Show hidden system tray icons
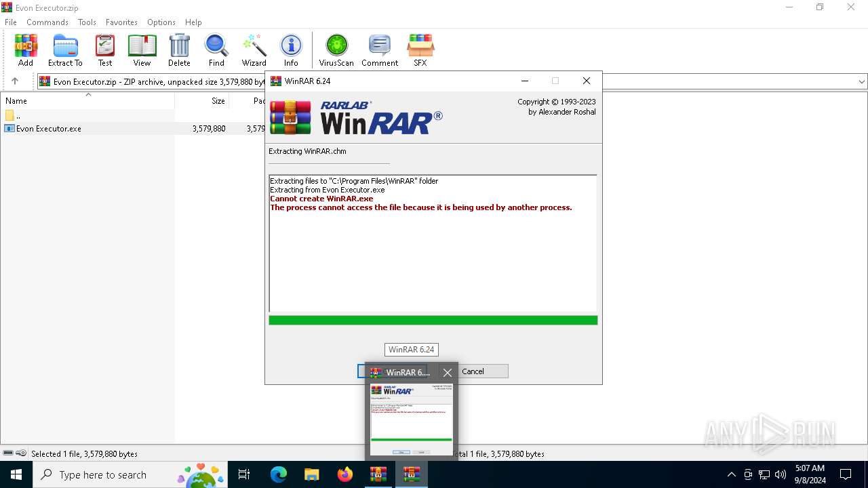This screenshot has height=488, width=868. point(731,474)
